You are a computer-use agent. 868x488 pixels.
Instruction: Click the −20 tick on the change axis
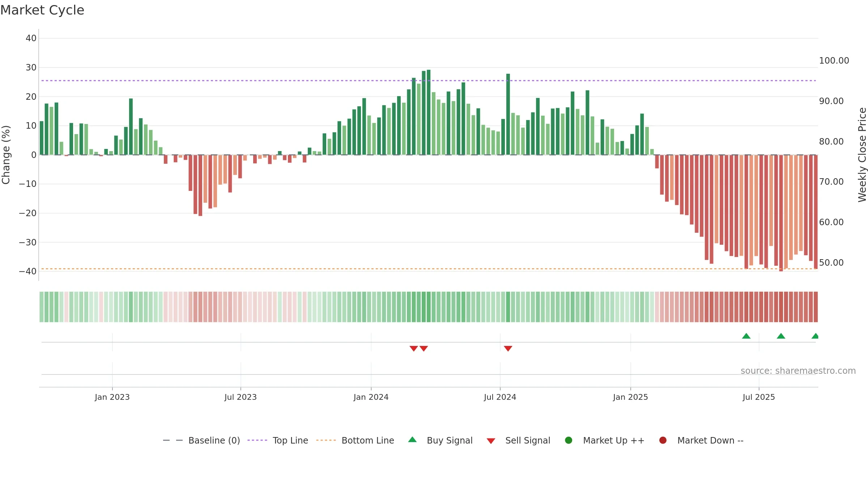[x=28, y=213]
